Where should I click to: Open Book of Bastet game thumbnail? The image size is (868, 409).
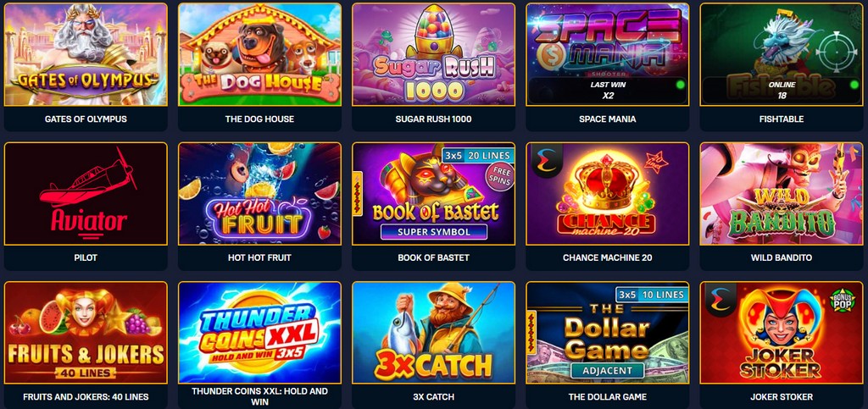pyautogui.click(x=433, y=193)
